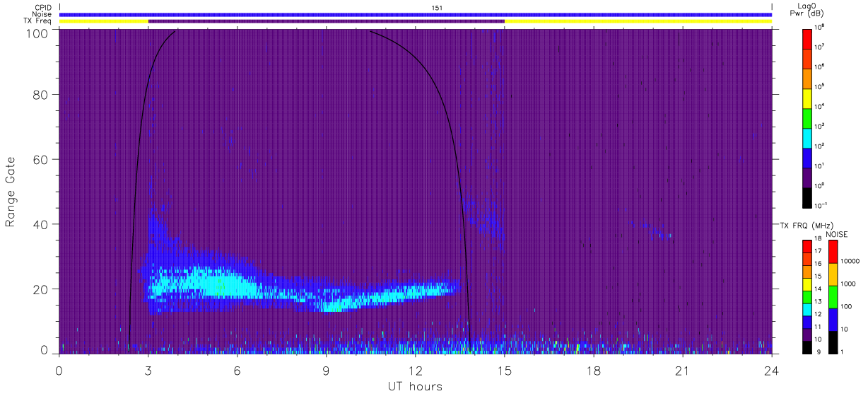Image resolution: width=868 pixels, height=401 pixels.
Task: Click the '12' tick label on UT axis
Action: tap(416, 370)
